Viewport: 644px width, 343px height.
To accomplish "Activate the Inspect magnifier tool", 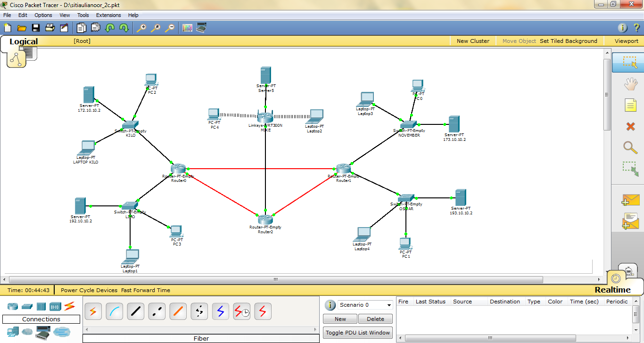I will (630, 147).
